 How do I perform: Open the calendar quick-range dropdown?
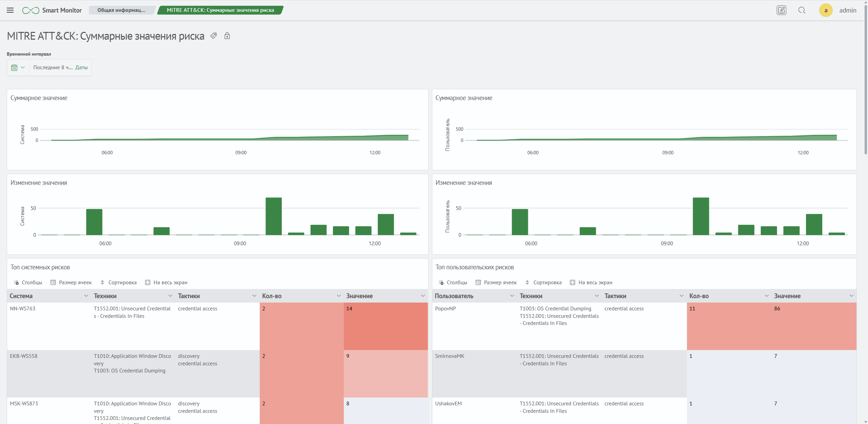click(18, 68)
